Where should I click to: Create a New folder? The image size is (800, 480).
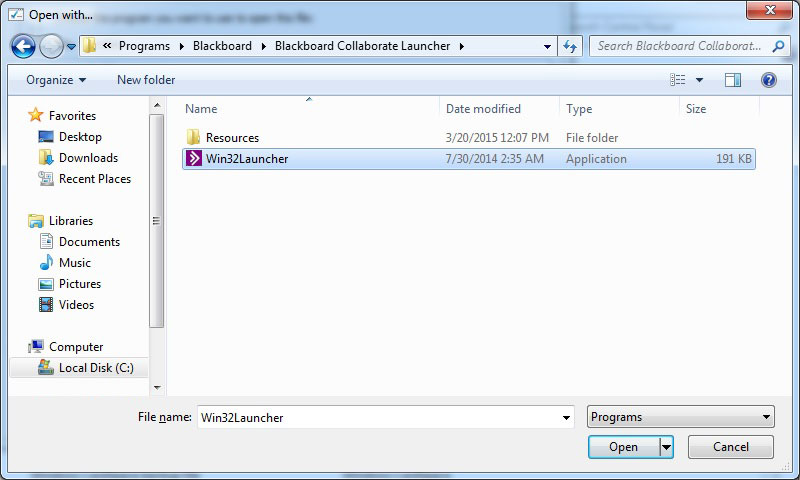146,80
